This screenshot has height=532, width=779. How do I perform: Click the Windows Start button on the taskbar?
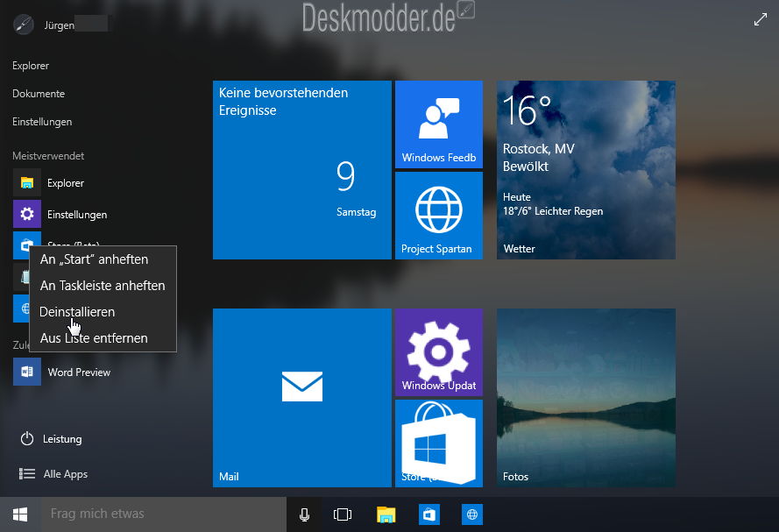[x=20, y=514]
